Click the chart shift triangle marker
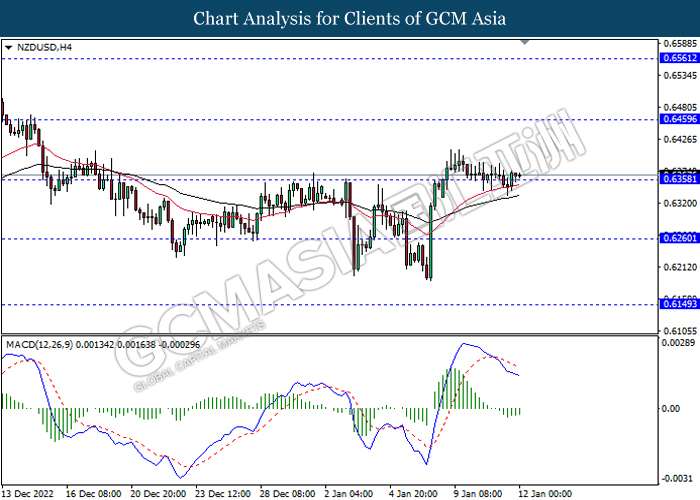Viewport: 700px width, 500px height. pyautogui.click(x=525, y=42)
